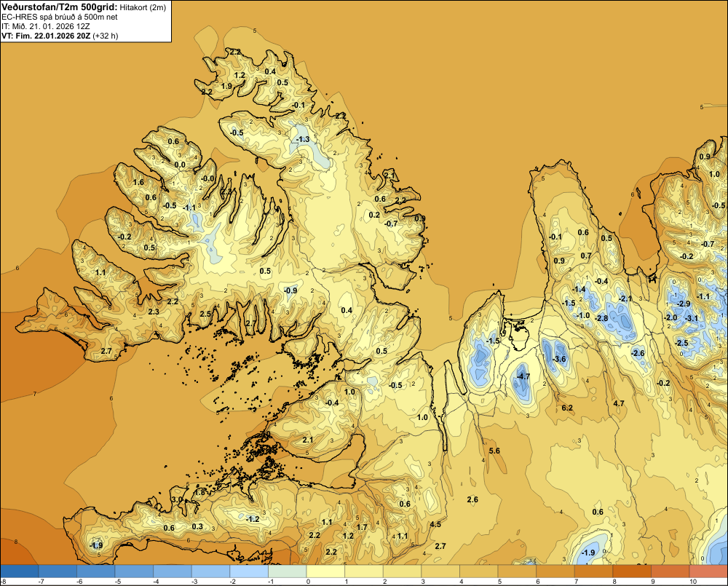Screen dimensions: 728x586
Task: Click the legend swatch between -8 and -7
Action: point(20,571)
